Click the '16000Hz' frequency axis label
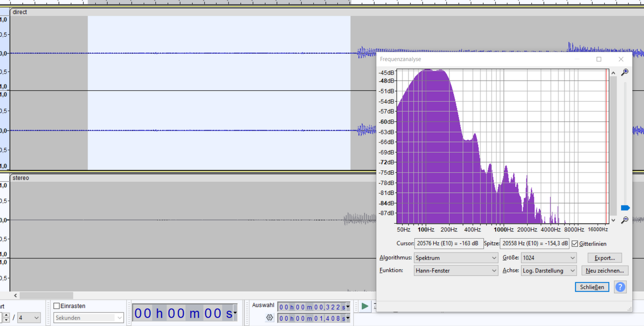The height and width of the screenshot is (326, 644). tap(598, 229)
